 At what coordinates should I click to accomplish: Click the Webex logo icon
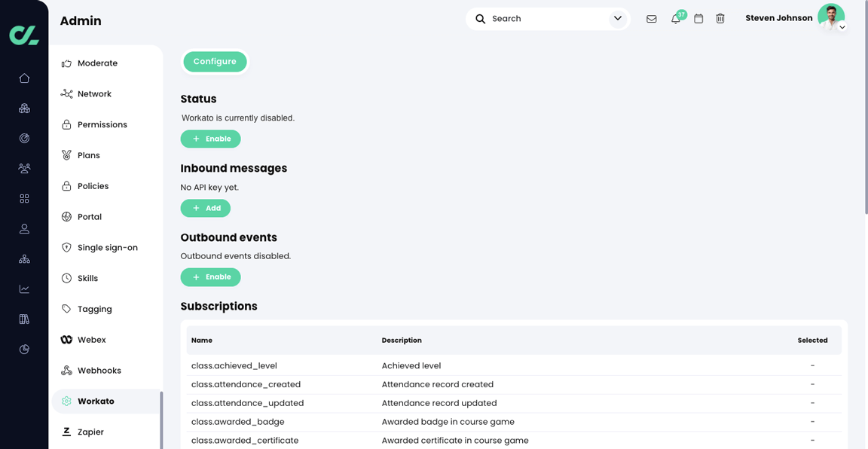click(66, 340)
